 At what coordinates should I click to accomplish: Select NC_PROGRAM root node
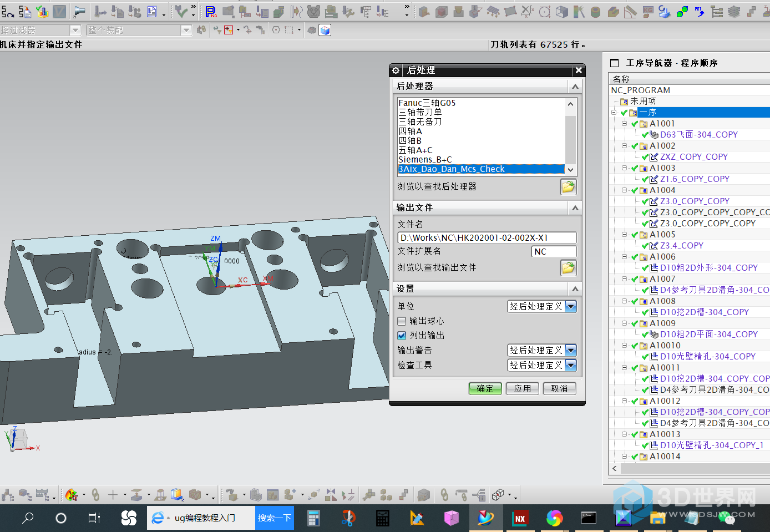click(x=640, y=90)
